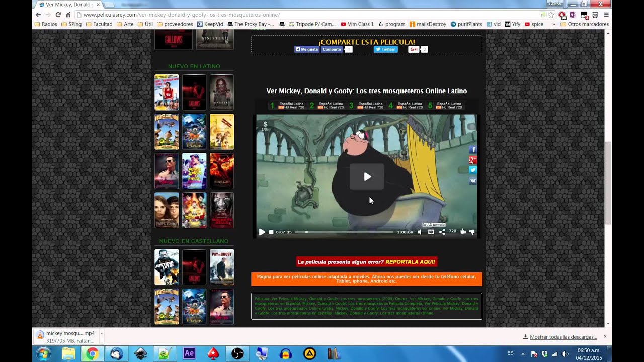The image size is (644, 362).
Task: Reload the page with refresh icon
Action: click(x=58, y=15)
